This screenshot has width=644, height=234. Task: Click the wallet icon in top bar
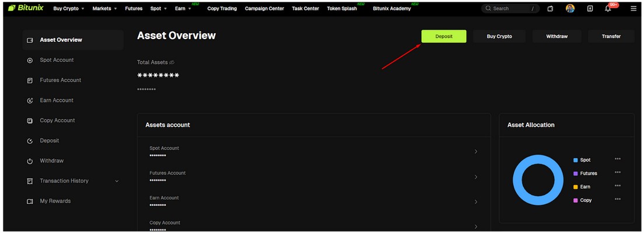coord(550,9)
